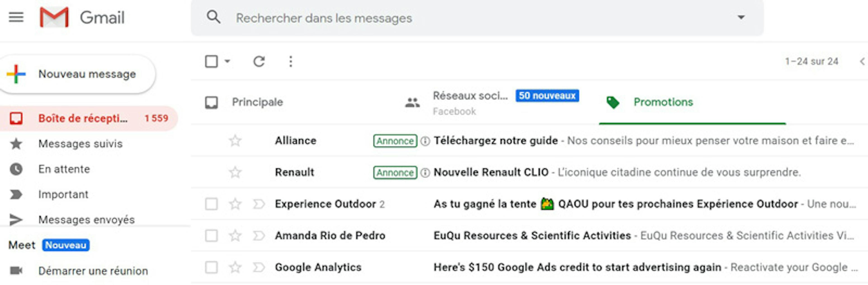
Task: Open the Gmail main menu (hamburger icon)
Action: click(x=16, y=17)
